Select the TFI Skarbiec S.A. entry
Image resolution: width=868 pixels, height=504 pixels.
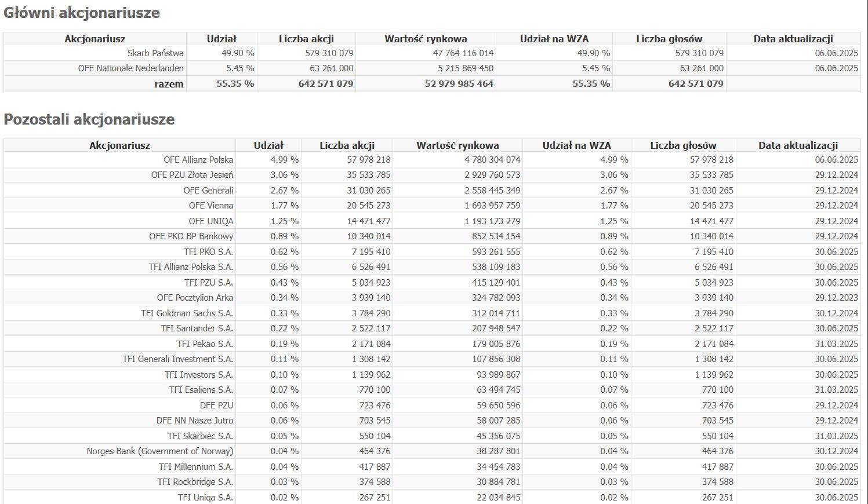[200, 436]
